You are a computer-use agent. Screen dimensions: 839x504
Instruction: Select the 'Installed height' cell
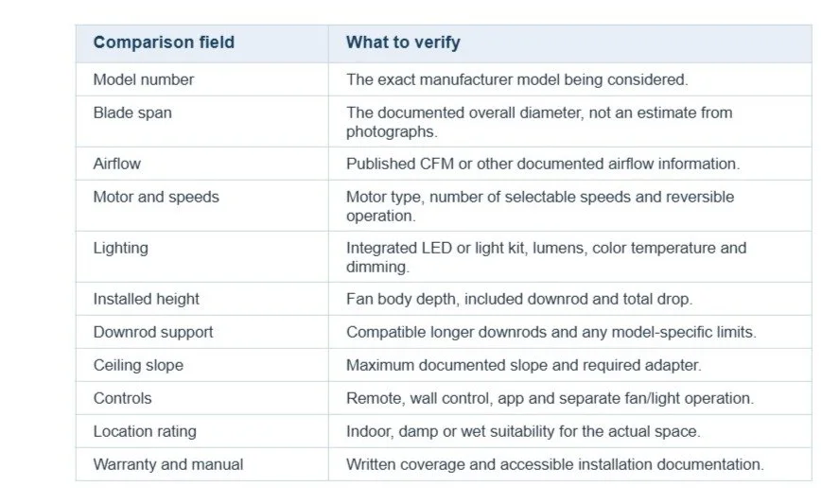pyautogui.click(x=201, y=299)
